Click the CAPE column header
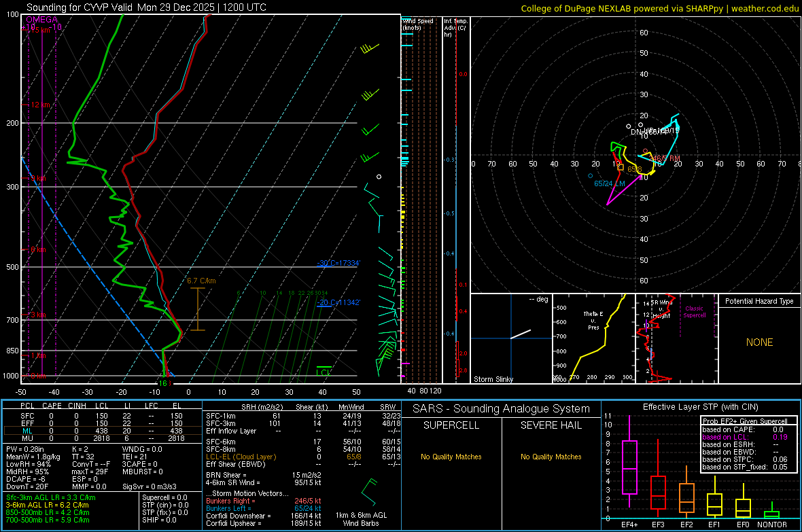The height and width of the screenshot is (532, 802). (52, 406)
